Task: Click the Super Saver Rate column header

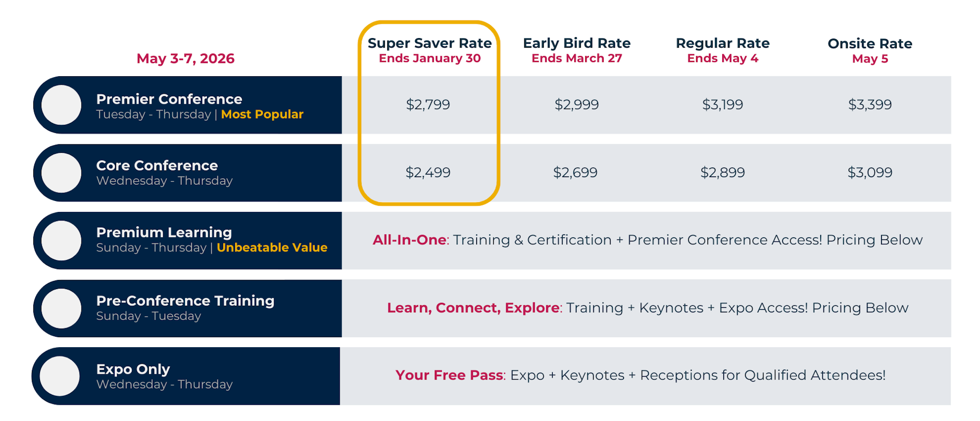Action: pos(430,43)
